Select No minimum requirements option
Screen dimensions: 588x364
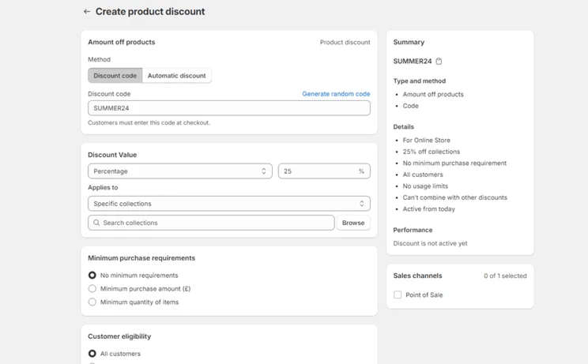[92, 276]
